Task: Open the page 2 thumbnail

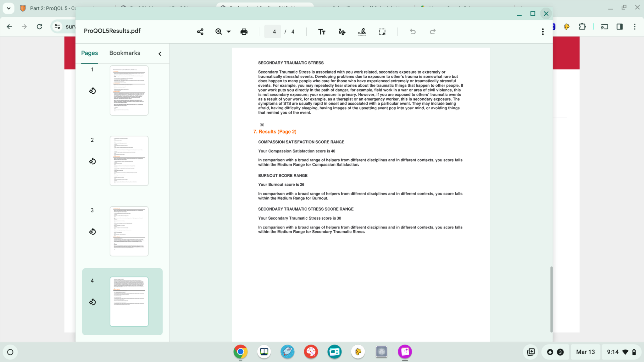Action: coord(129,161)
